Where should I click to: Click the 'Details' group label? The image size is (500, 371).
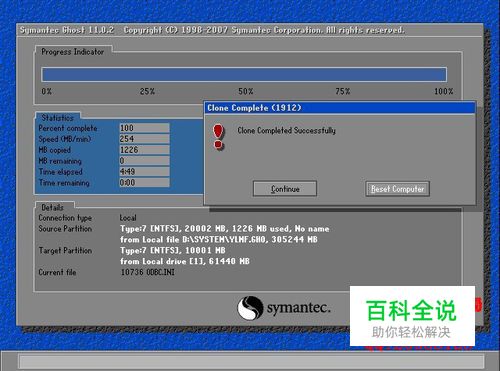pos(52,207)
